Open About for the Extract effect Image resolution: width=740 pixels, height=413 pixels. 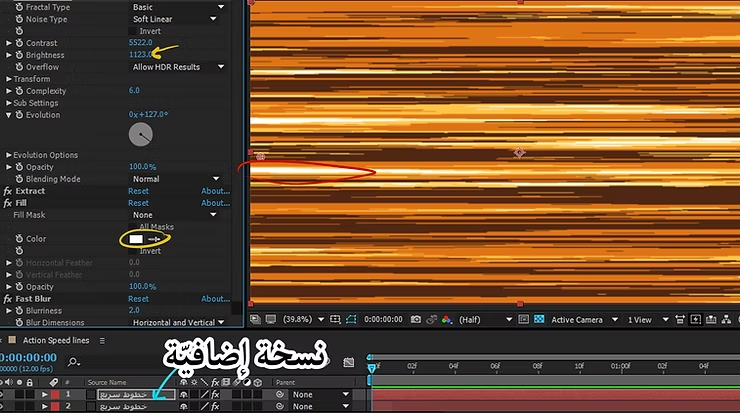(215, 191)
